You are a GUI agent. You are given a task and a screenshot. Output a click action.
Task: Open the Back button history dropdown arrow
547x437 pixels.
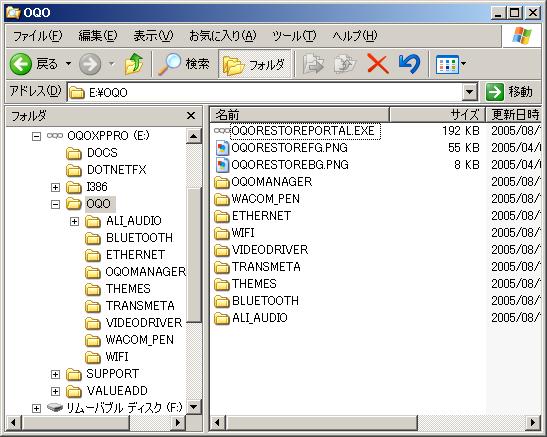(68, 64)
